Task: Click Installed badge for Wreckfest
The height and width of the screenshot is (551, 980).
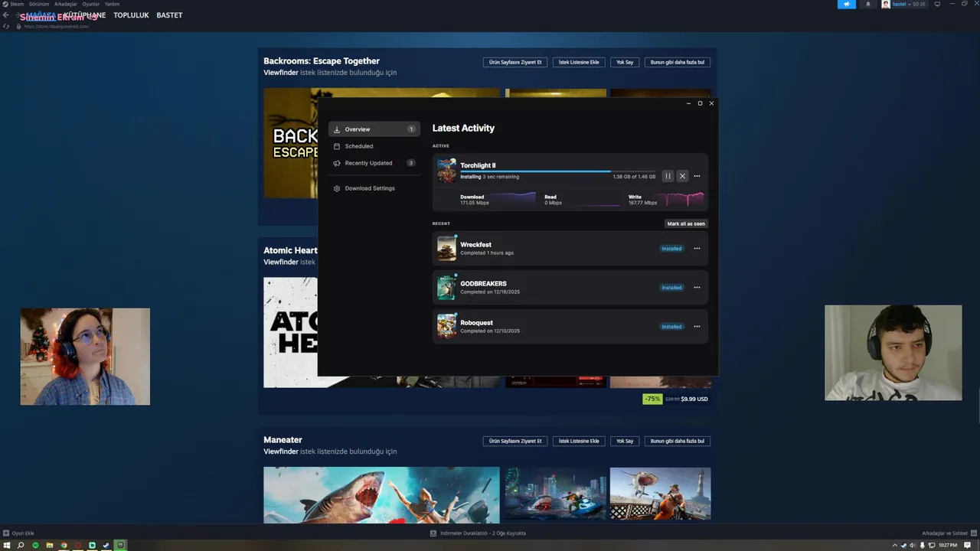Action: point(671,249)
